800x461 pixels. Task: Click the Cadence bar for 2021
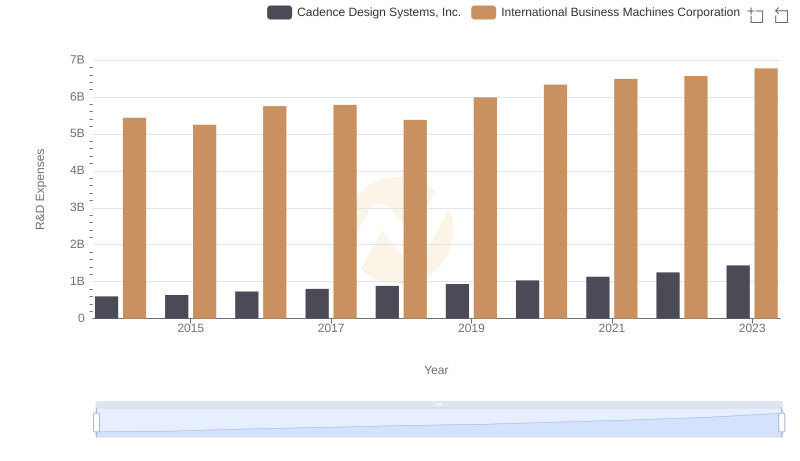[x=597, y=297]
